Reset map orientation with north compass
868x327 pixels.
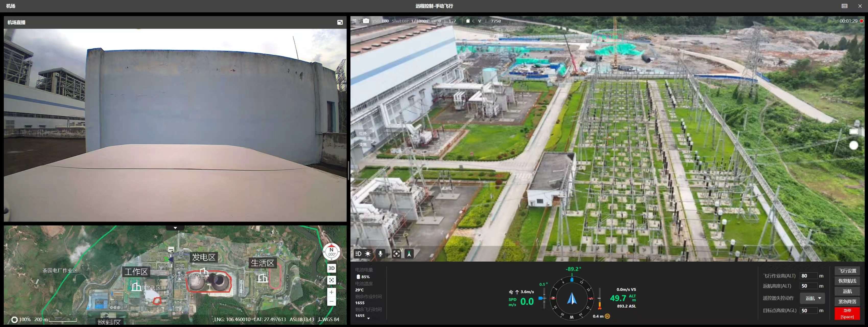pos(331,251)
